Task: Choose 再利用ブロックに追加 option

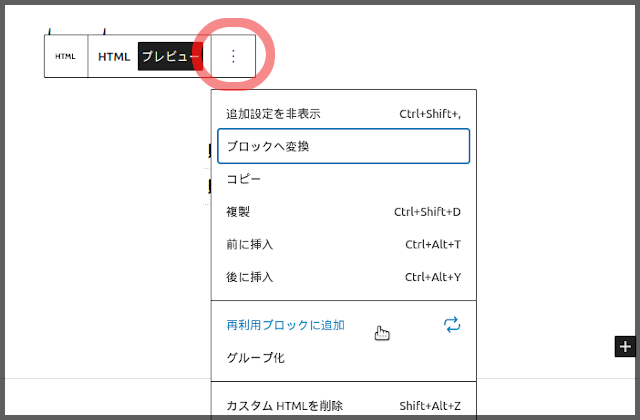Action: coord(344,325)
